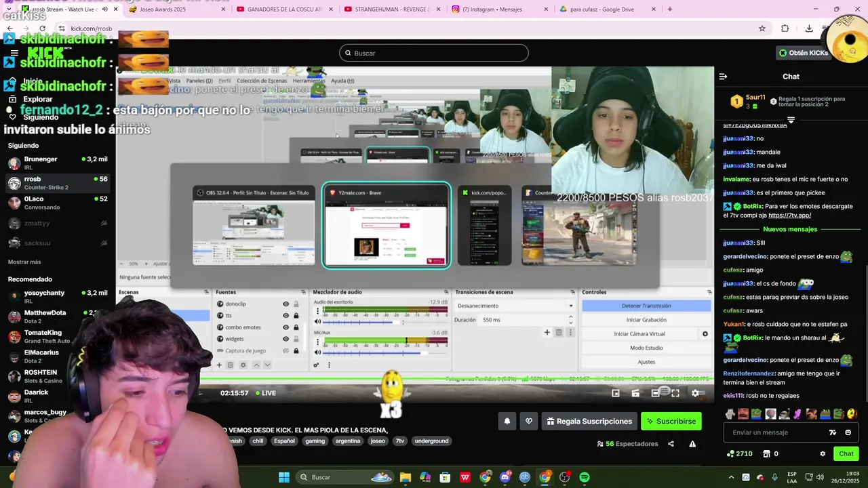This screenshot has width=868, height=488.
Task: Open Microsoft Store from the taskbar
Action: [x=446, y=477]
